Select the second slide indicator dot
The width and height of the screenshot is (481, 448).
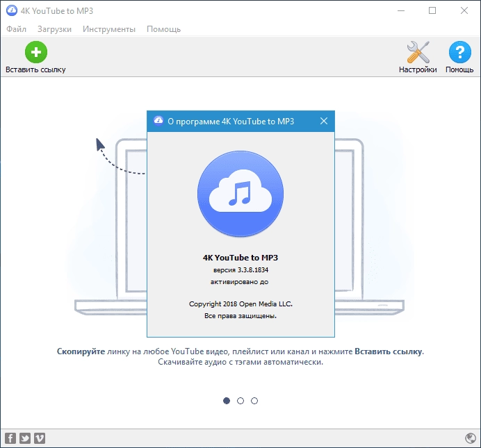tap(241, 401)
